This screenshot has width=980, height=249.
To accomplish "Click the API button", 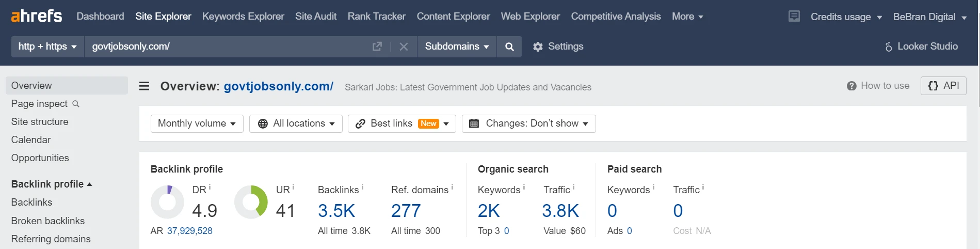I will [943, 86].
